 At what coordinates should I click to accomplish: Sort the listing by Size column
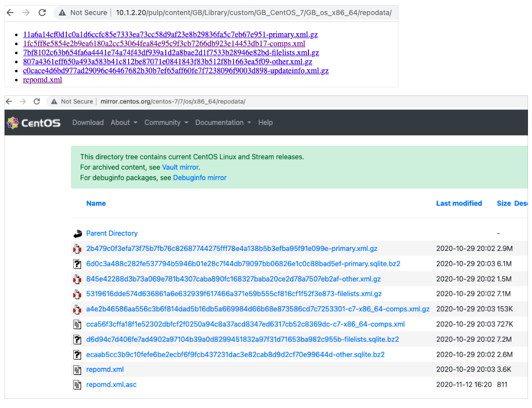(504, 203)
